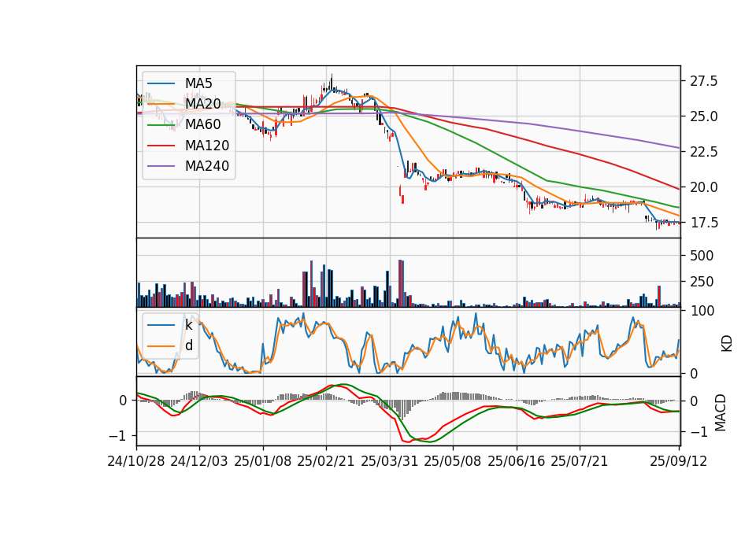Viewport: 756px width, 543px height.
Task: Click the MA60 legend label
Action: (202, 124)
